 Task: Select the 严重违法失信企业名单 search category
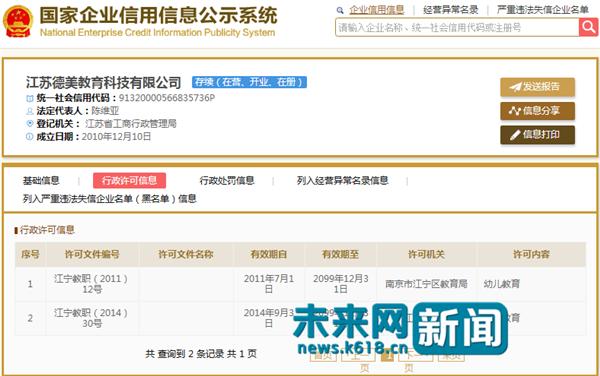pos(543,10)
